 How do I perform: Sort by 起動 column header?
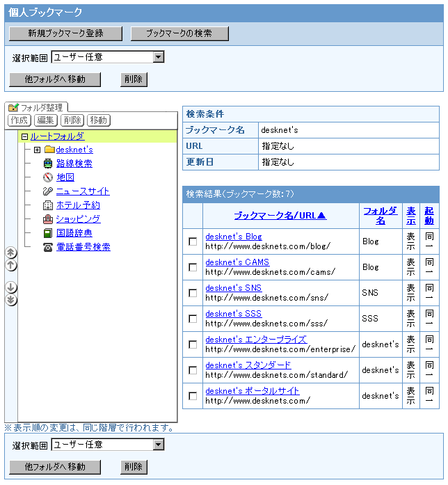click(x=429, y=216)
